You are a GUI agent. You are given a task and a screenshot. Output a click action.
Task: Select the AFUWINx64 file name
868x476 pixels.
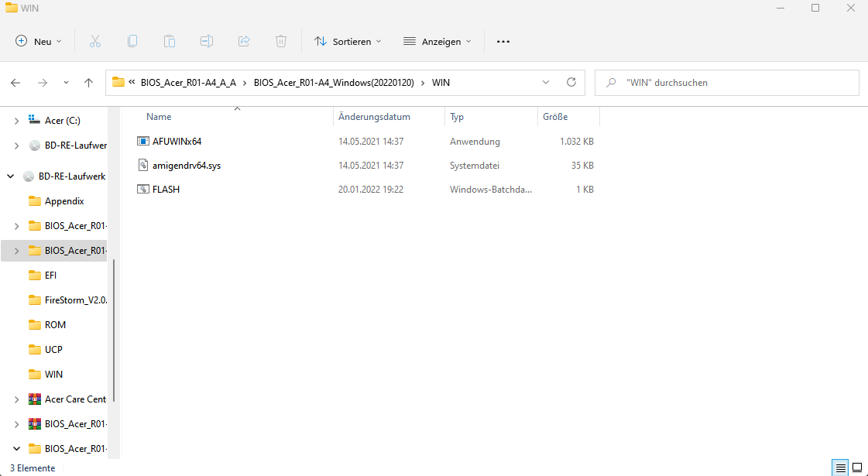[177, 141]
